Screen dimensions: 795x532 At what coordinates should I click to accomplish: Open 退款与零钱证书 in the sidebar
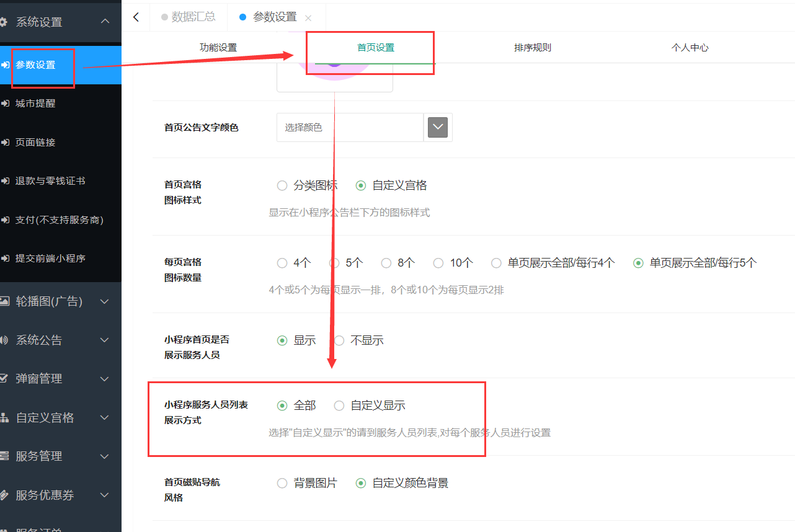[51, 181]
